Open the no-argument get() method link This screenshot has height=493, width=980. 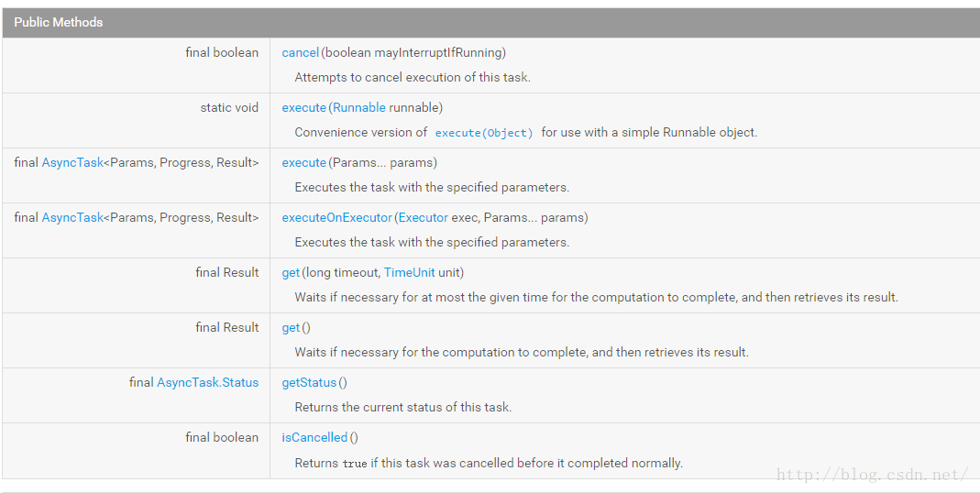(291, 327)
